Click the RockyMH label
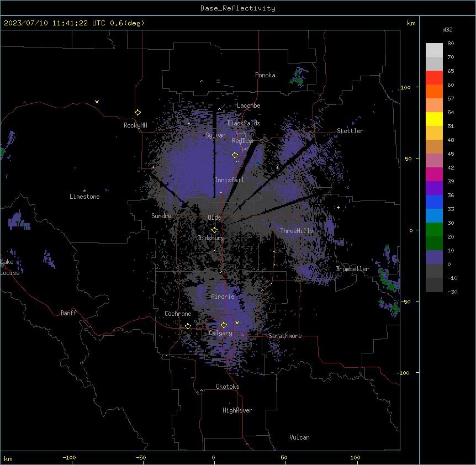The width and height of the screenshot is (476, 465). (135, 125)
